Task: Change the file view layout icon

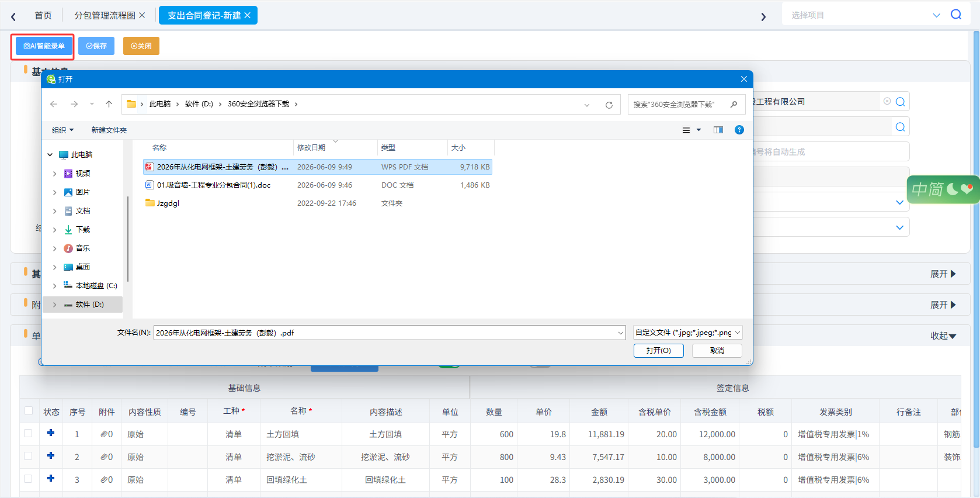Action: tap(686, 130)
